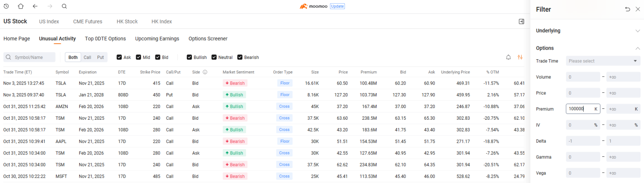Toggle the Bearish checkbox
This screenshot has width=644, height=183.
click(x=240, y=57)
